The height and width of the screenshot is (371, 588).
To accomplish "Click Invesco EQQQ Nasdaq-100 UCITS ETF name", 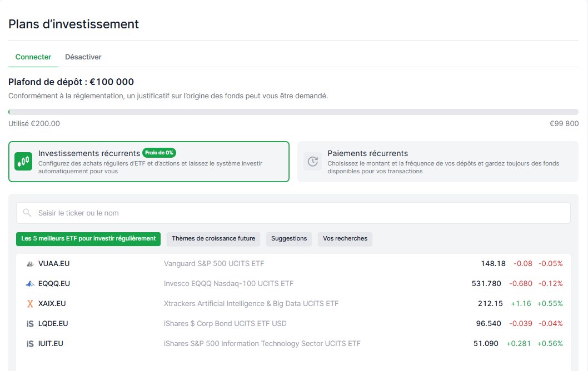I will tap(229, 284).
